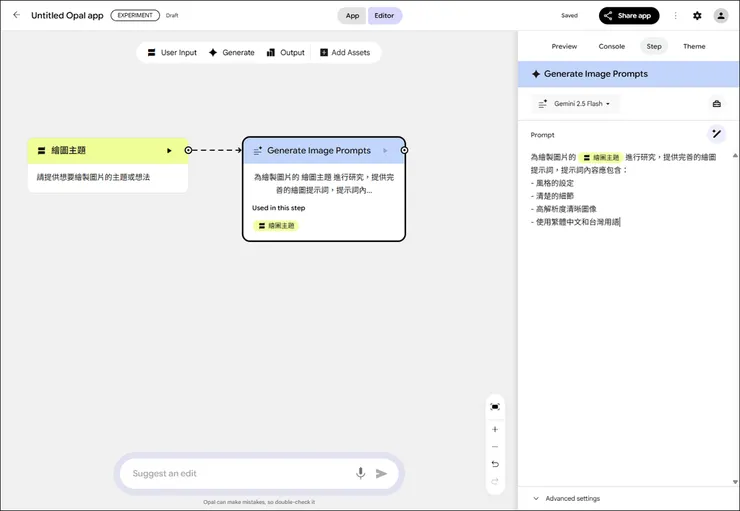Open the three-dot more options menu
The image size is (740, 511).
click(675, 16)
